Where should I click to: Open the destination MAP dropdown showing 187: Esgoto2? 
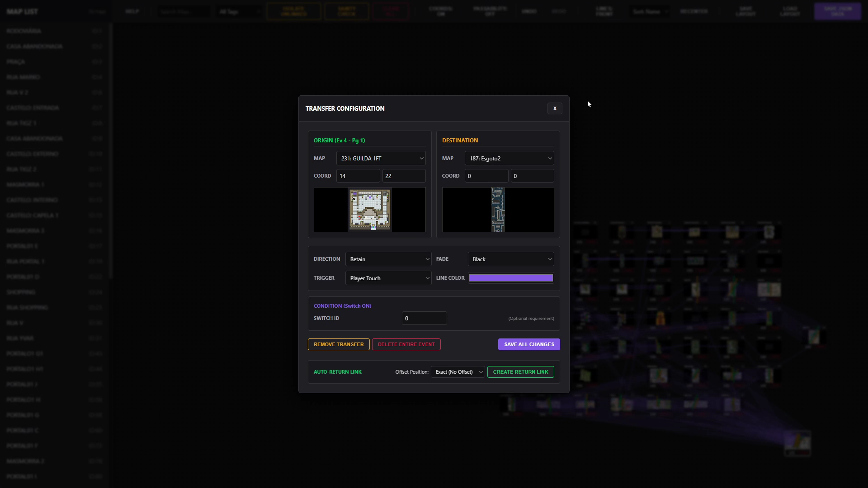[509, 158]
